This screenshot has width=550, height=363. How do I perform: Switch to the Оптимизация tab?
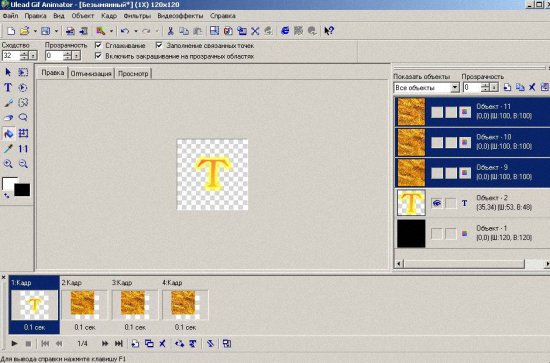coord(91,74)
